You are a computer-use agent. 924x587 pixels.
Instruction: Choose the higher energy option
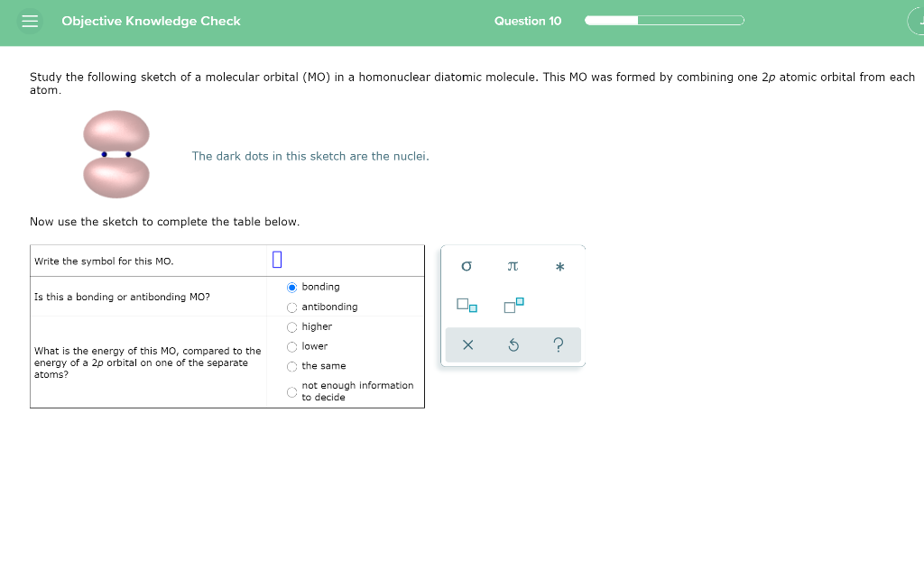tap(291, 326)
